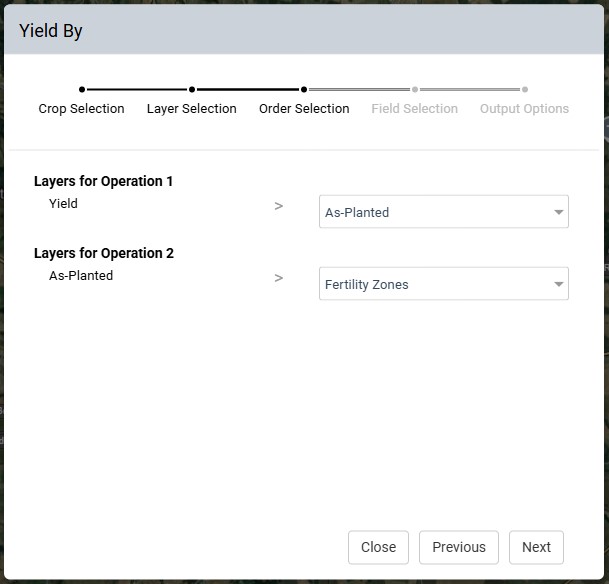609x584 pixels.
Task: Go to the Layer Selection step label
Action: click(x=192, y=109)
